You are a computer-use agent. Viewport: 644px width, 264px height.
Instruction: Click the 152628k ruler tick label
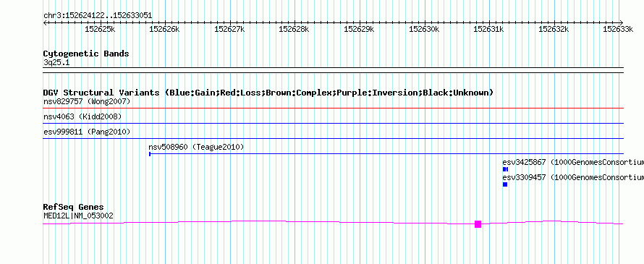coord(294,29)
